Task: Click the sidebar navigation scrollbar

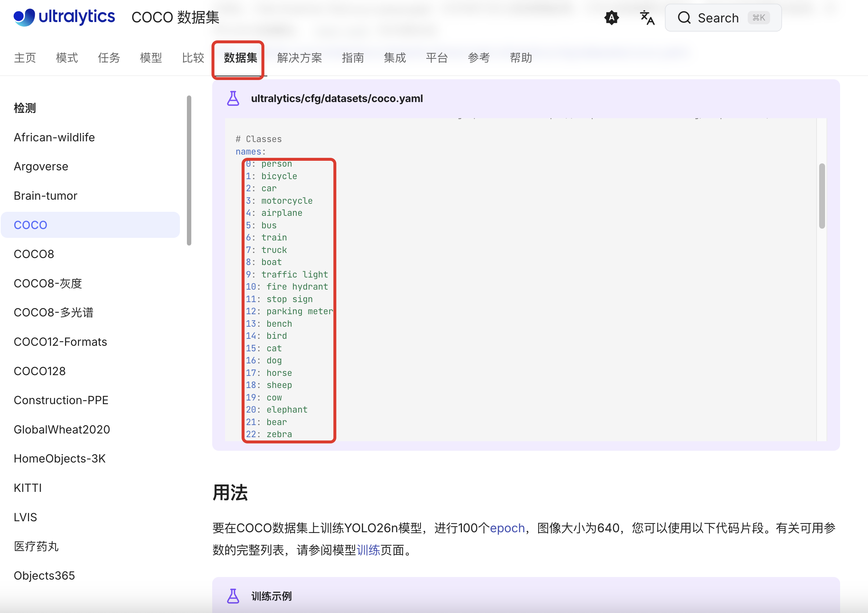Action: [x=189, y=170]
